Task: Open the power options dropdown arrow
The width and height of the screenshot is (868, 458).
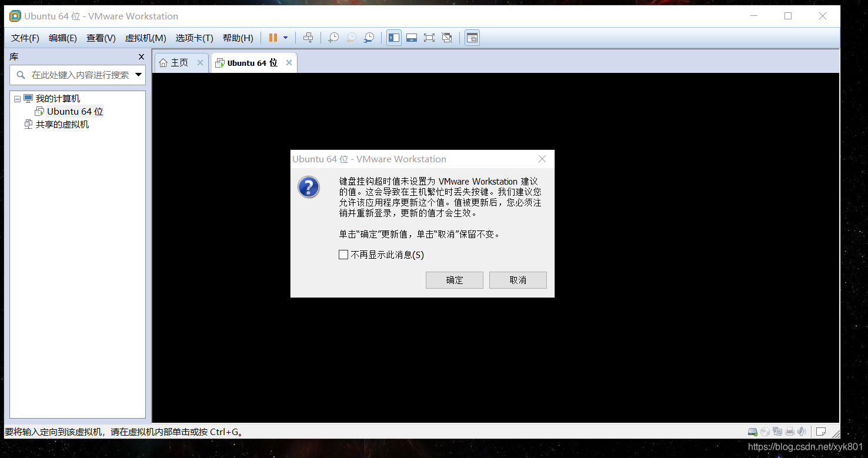Action: (x=286, y=38)
